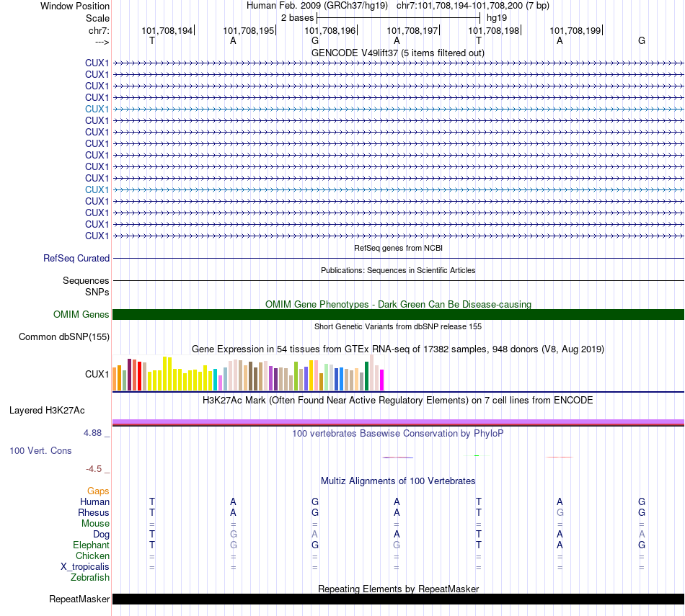Click the magenta final bar in GTEx chart
685x616 pixels.
pyautogui.click(x=382, y=380)
